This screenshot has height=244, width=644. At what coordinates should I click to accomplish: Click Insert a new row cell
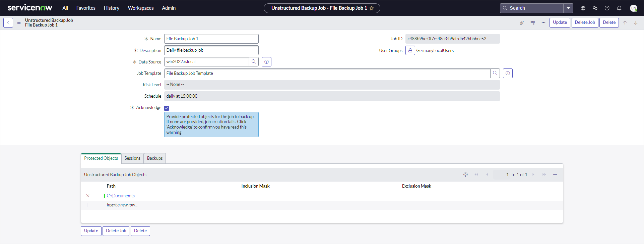[122, 205]
